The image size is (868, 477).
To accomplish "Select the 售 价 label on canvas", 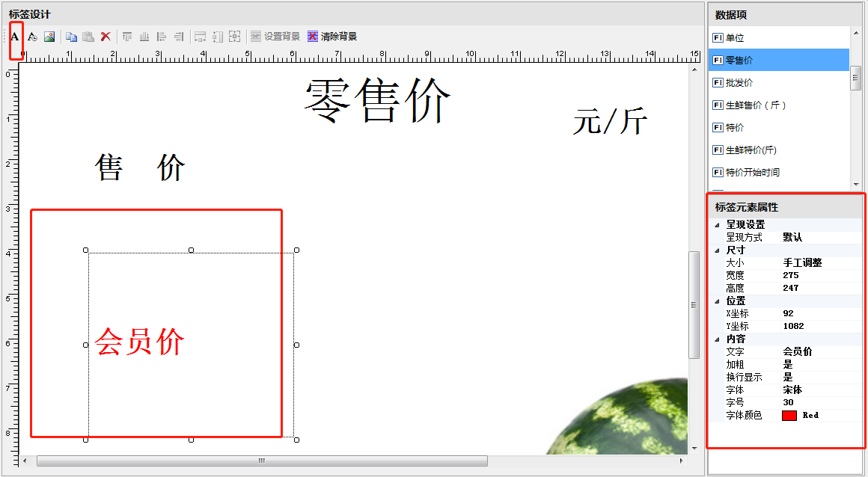I will click(x=140, y=167).
